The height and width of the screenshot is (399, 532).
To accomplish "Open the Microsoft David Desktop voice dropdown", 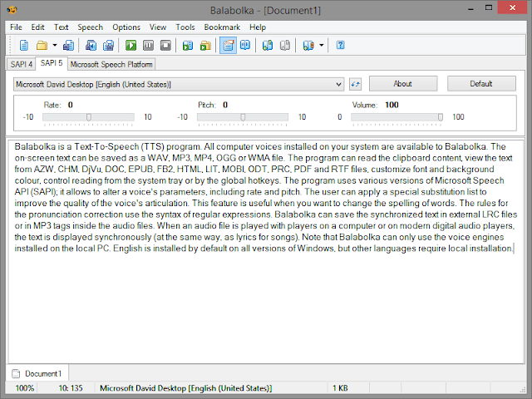I will 179,84.
